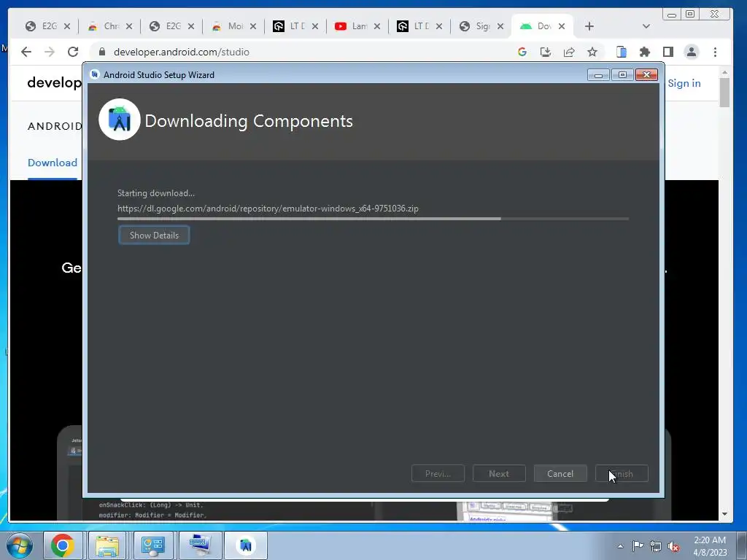Click the Google icon in the address bar
The width and height of the screenshot is (747, 560).
[x=522, y=52]
